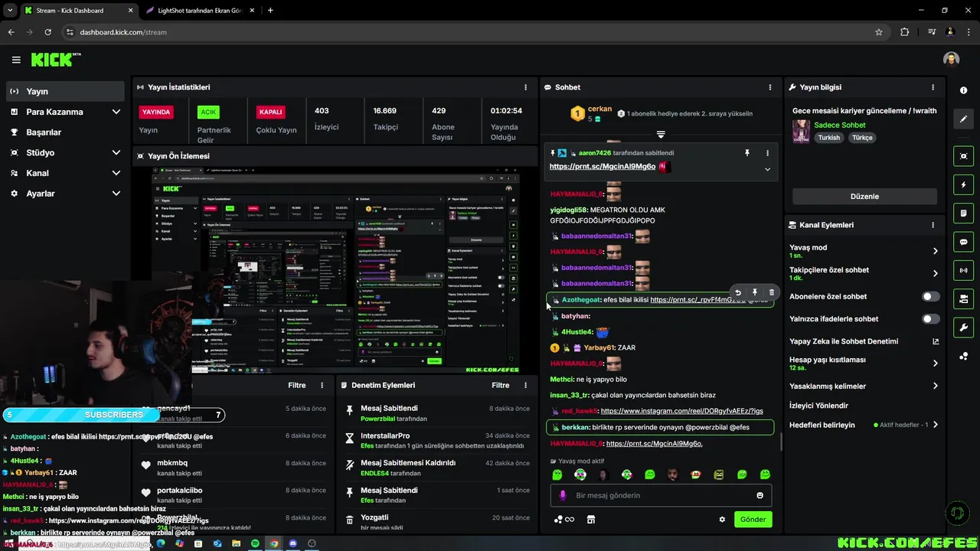
Task: Reply to the Azothegoat message
Action: [738, 292]
